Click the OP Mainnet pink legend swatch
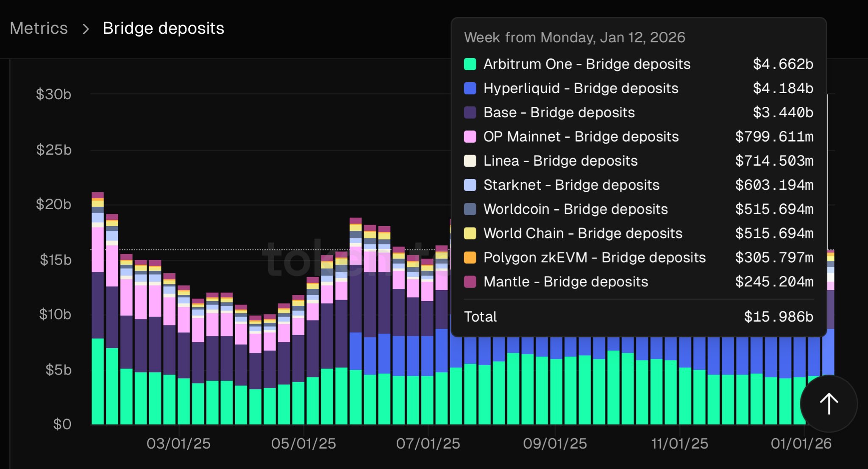 (x=470, y=136)
